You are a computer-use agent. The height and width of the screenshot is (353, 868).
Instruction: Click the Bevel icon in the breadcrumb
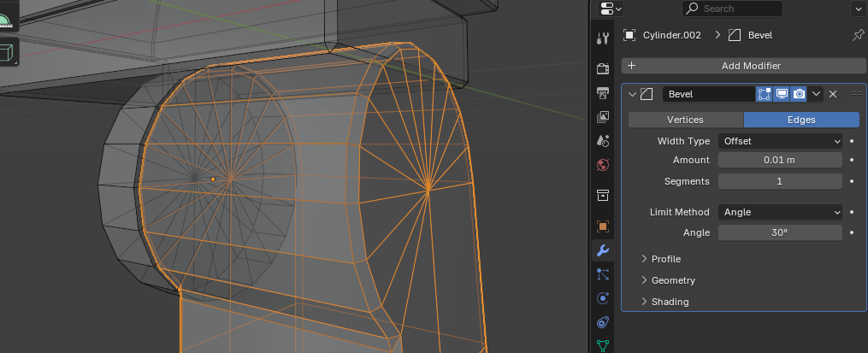tap(734, 35)
